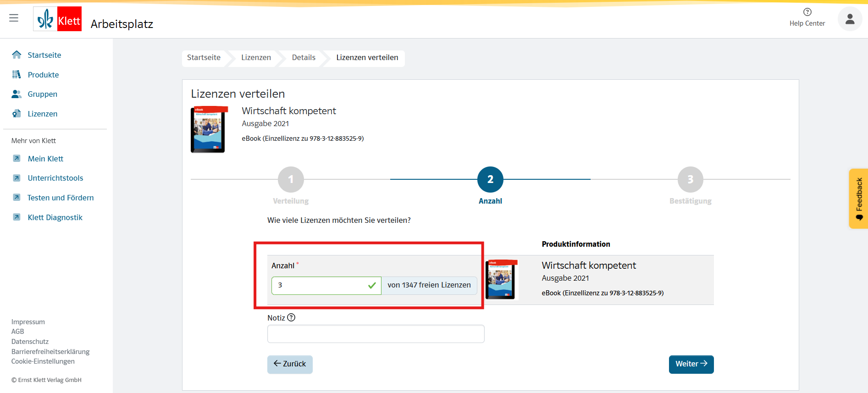Click the Produktinformation book cover thumbnail
Image resolution: width=868 pixels, height=393 pixels.
501,279
